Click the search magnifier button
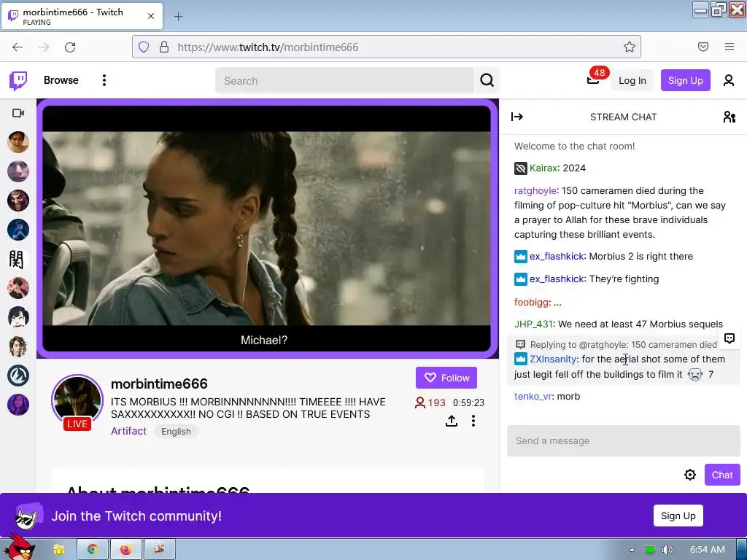The width and height of the screenshot is (747, 560). [487, 80]
